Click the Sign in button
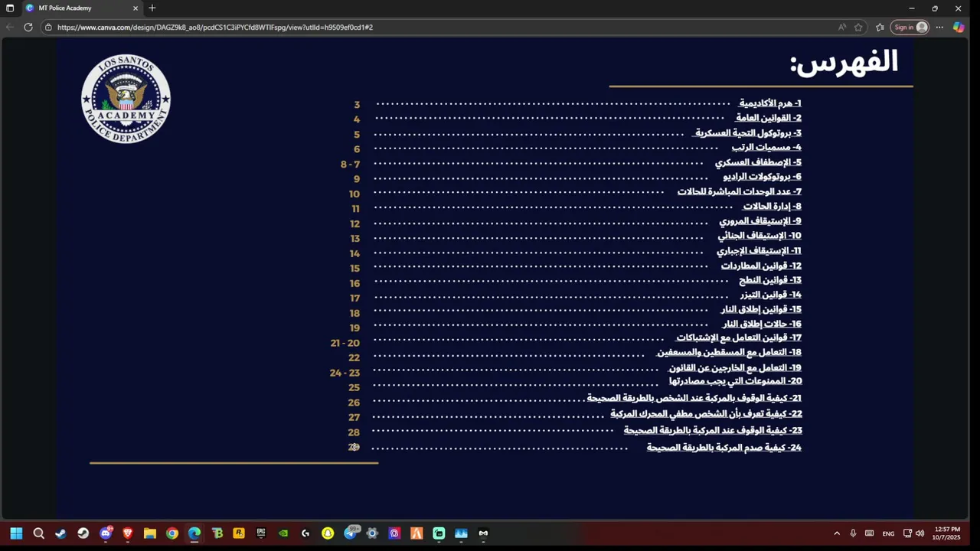The width and height of the screenshot is (980, 551). [x=910, y=27]
